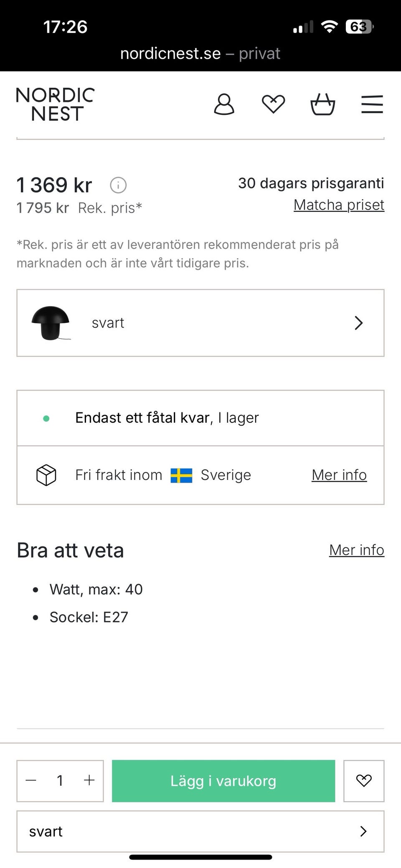The width and height of the screenshot is (401, 868).
Task: Tap the Swedish flag icon
Action: coord(181,475)
